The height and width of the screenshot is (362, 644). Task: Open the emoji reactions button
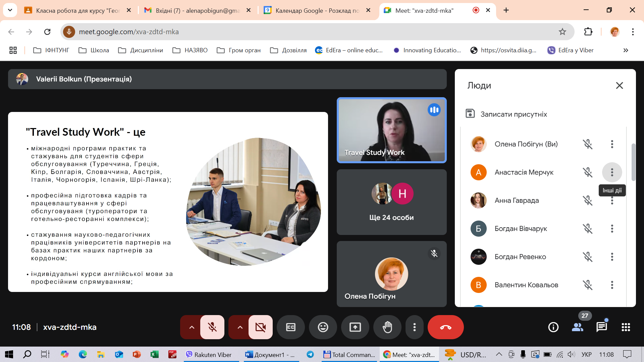pyautogui.click(x=323, y=327)
